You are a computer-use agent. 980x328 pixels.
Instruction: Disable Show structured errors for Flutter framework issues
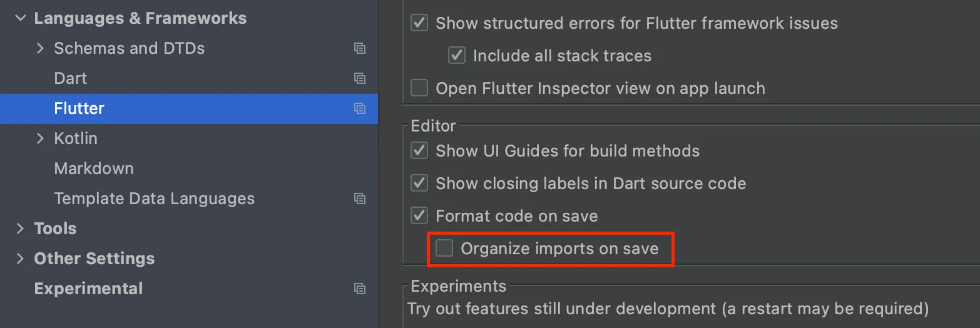(x=419, y=24)
